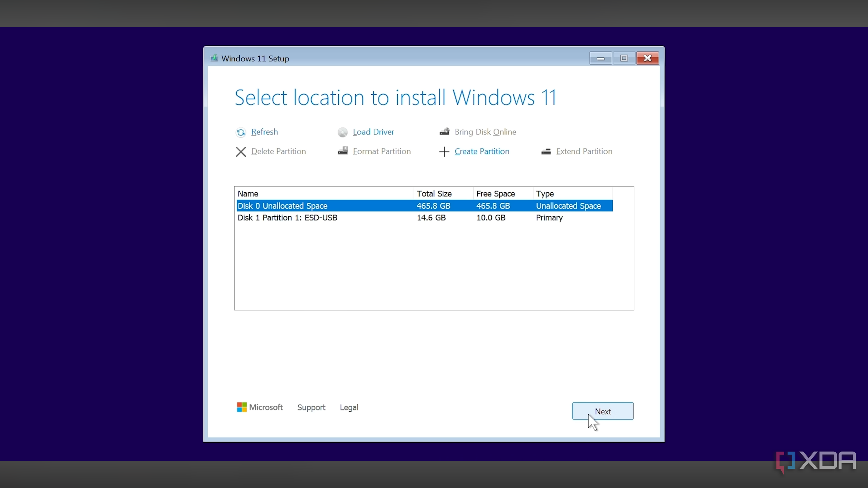This screenshot has height=488, width=868.
Task: Click the Format Partition link
Action: (381, 151)
